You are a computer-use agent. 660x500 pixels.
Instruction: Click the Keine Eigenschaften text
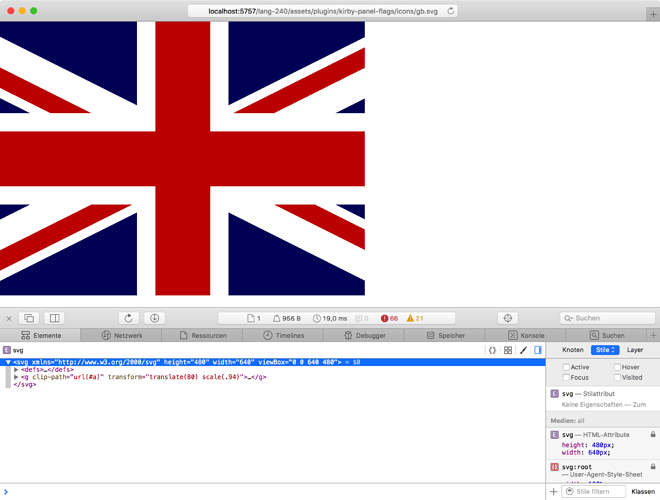[x=592, y=404]
